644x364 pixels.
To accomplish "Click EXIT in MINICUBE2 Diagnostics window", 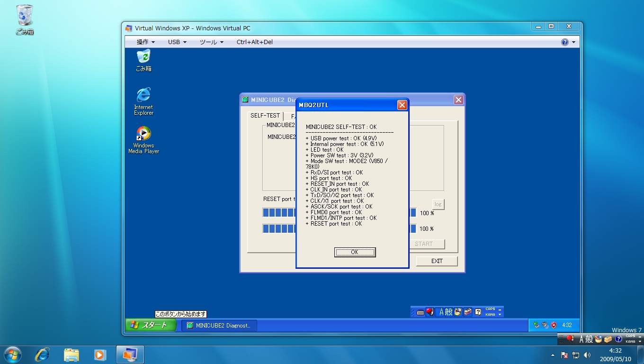I will tap(437, 261).
